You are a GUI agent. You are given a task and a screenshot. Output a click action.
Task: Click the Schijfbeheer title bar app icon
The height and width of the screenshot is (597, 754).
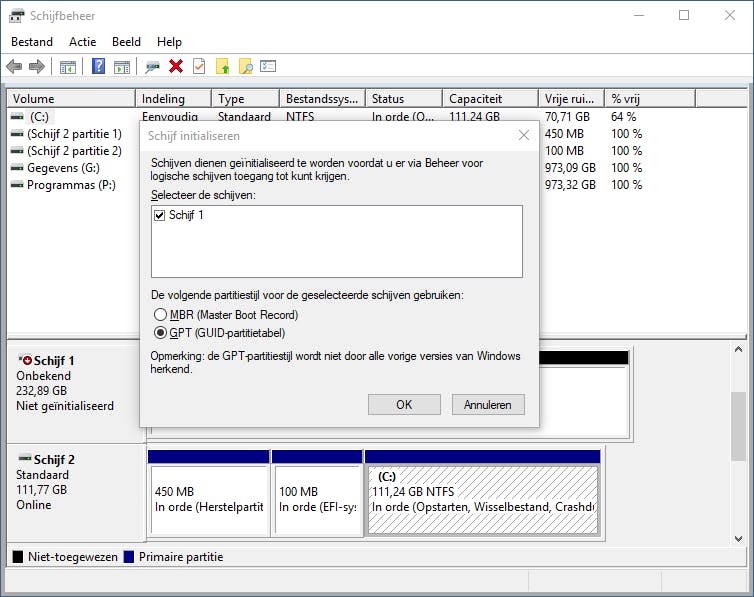[16, 16]
